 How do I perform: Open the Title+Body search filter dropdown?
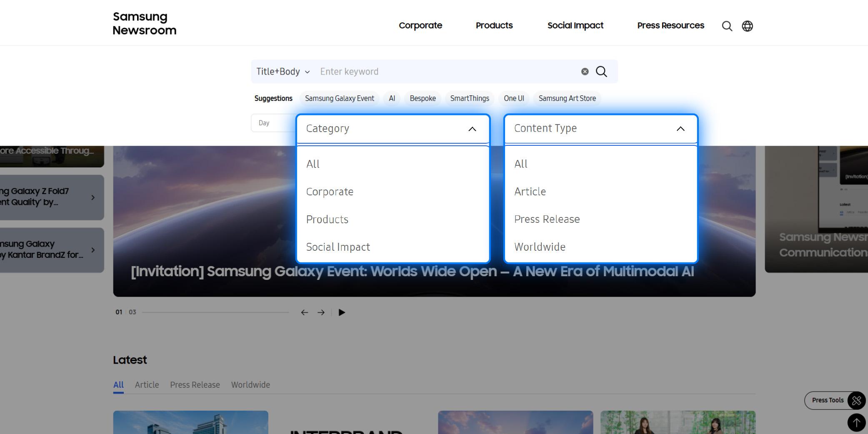coord(282,71)
